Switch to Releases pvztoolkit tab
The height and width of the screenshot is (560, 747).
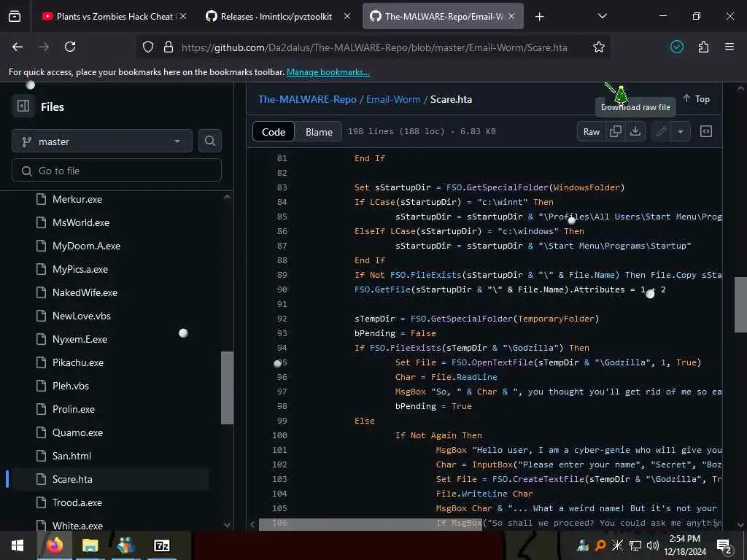click(276, 17)
